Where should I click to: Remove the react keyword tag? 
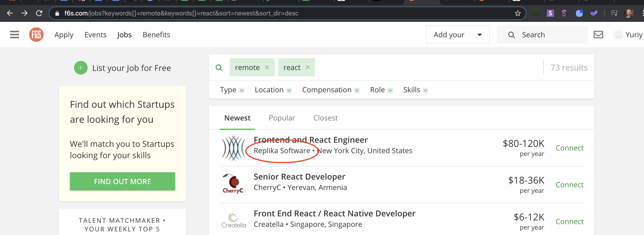[x=308, y=67]
